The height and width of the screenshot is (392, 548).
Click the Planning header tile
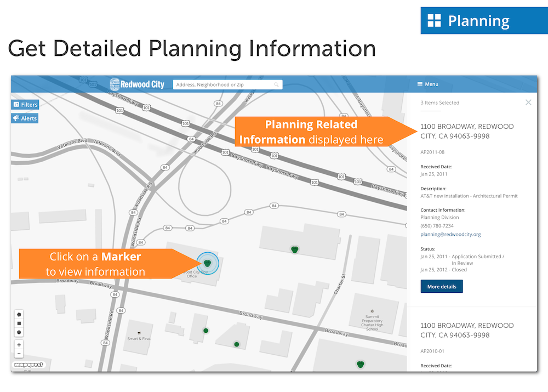click(x=484, y=21)
